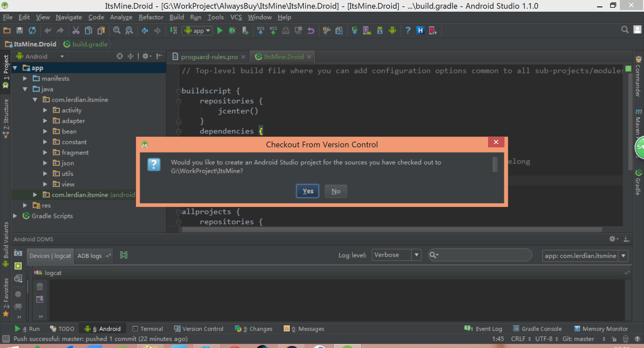The width and height of the screenshot is (644, 348).
Task: Expand the manifests folder
Action: (25, 79)
